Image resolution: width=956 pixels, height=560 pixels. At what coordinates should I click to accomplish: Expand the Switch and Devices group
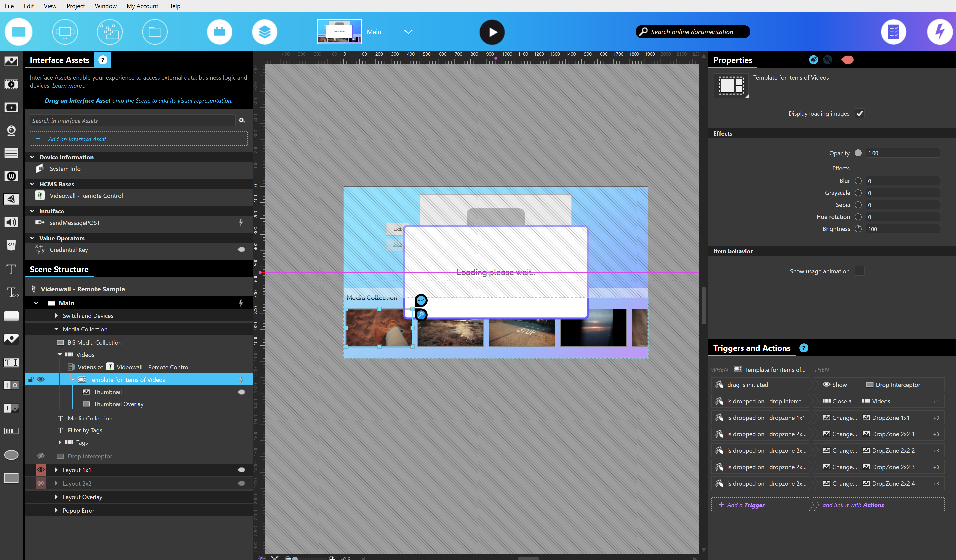pyautogui.click(x=56, y=316)
